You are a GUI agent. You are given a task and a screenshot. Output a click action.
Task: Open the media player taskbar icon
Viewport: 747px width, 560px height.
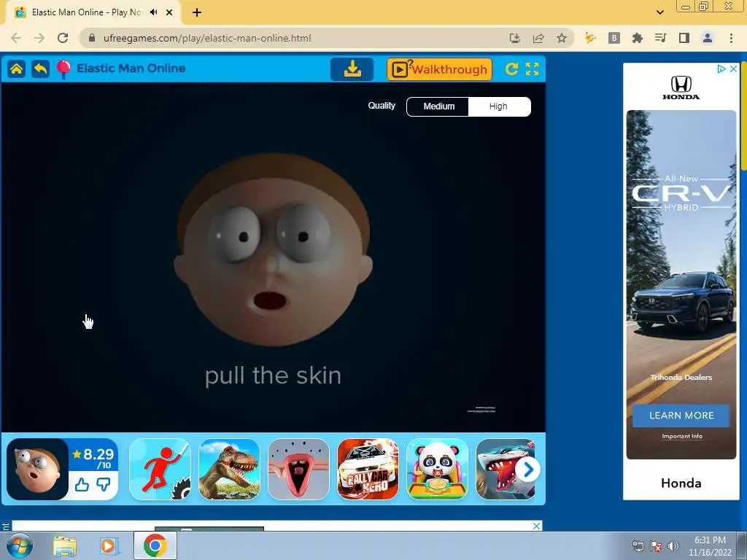point(109,546)
